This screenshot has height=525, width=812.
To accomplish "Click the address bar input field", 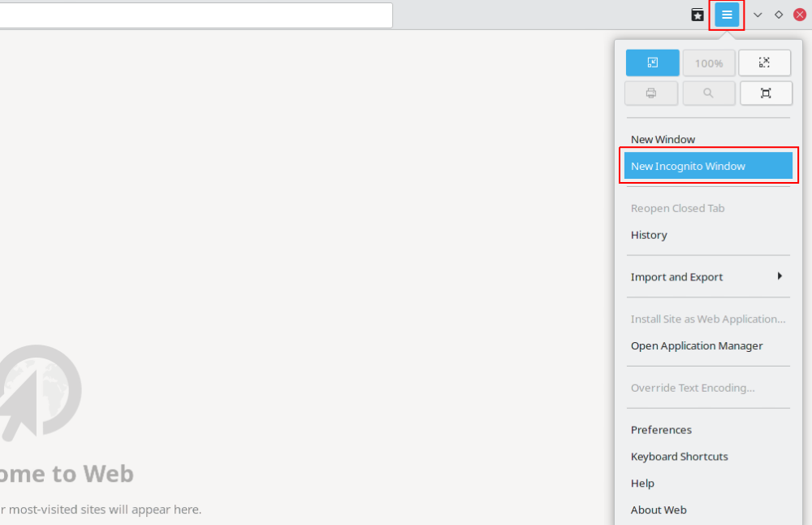I will (x=195, y=14).
